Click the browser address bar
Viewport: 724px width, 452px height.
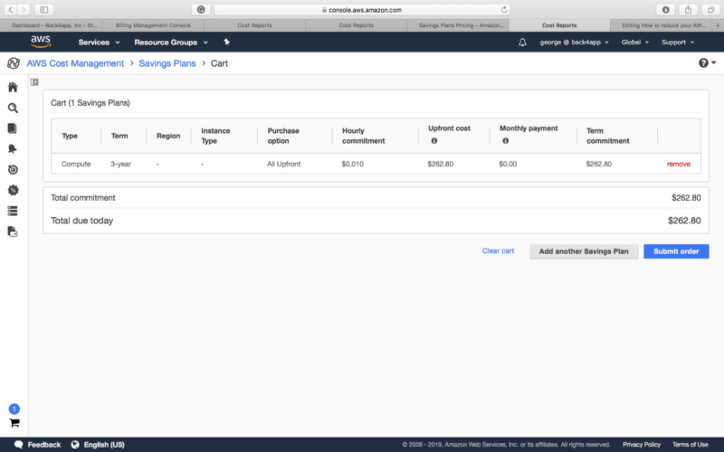click(362, 10)
